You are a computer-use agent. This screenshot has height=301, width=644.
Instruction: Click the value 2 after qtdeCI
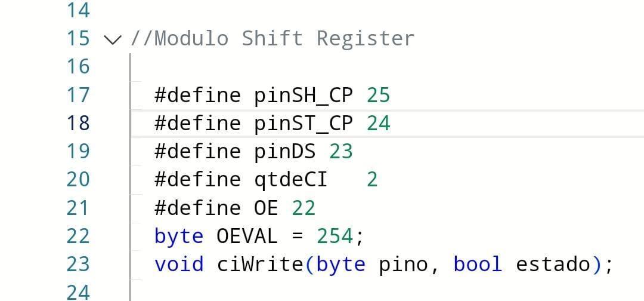(372, 180)
